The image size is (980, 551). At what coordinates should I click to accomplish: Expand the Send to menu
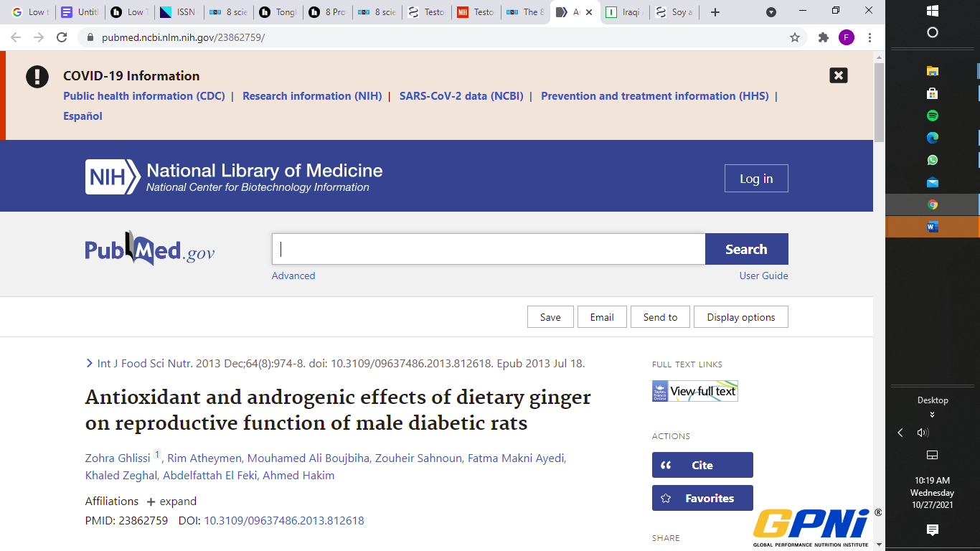point(660,317)
